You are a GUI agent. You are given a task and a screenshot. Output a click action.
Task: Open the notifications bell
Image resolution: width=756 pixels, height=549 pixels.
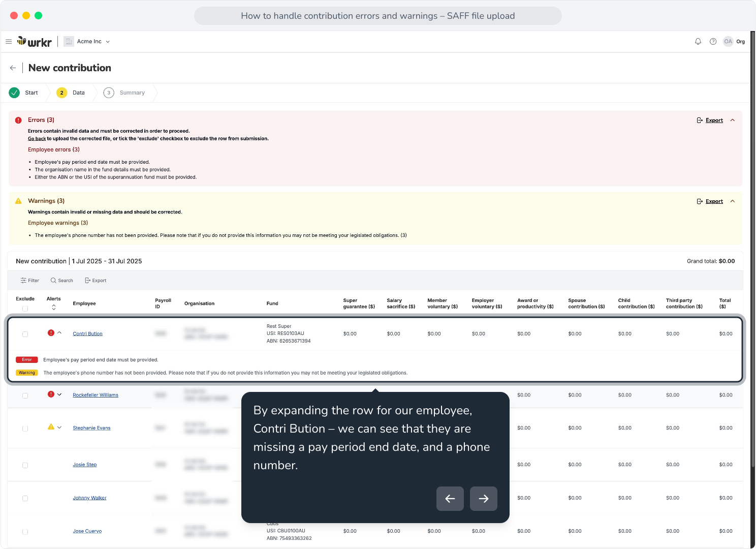[x=698, y=42]
